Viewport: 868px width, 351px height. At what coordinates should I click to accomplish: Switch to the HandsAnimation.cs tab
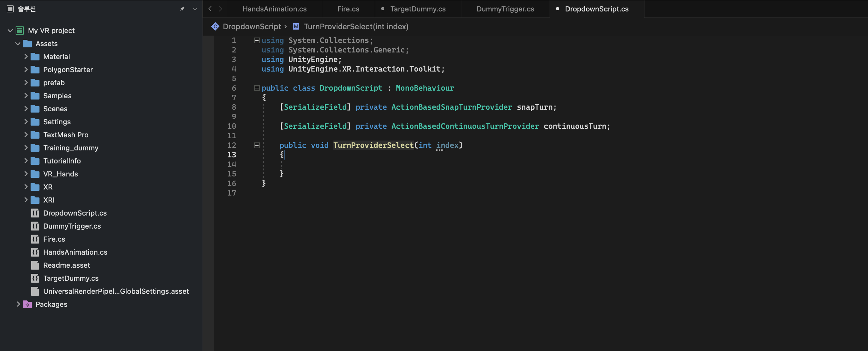point(274,9)
